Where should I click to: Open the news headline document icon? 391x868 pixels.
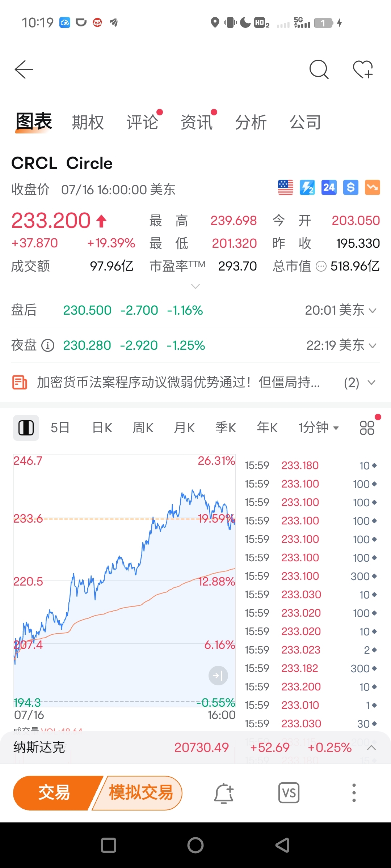[x=20, y=382]
